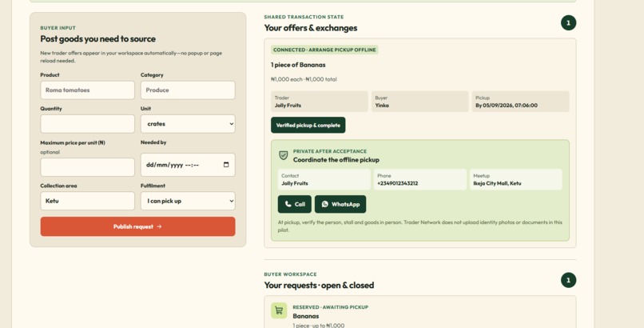Viewport: 644px width, 328px height.
Task: Call the trader Jolly Fruits
Action: point(295,204)
